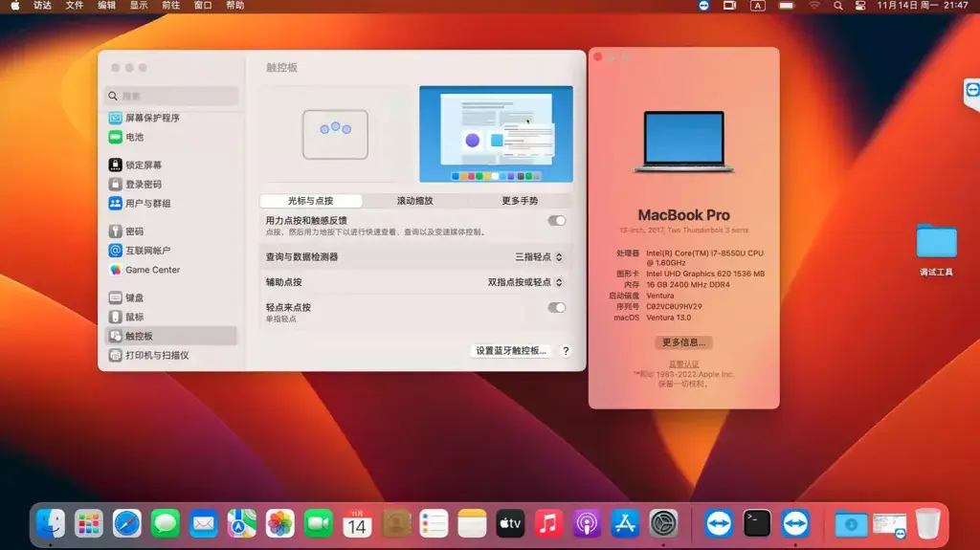The image size is (980, 550).
Task: Open Podcasts app in the Dock
Action: (x=587, y=524)
